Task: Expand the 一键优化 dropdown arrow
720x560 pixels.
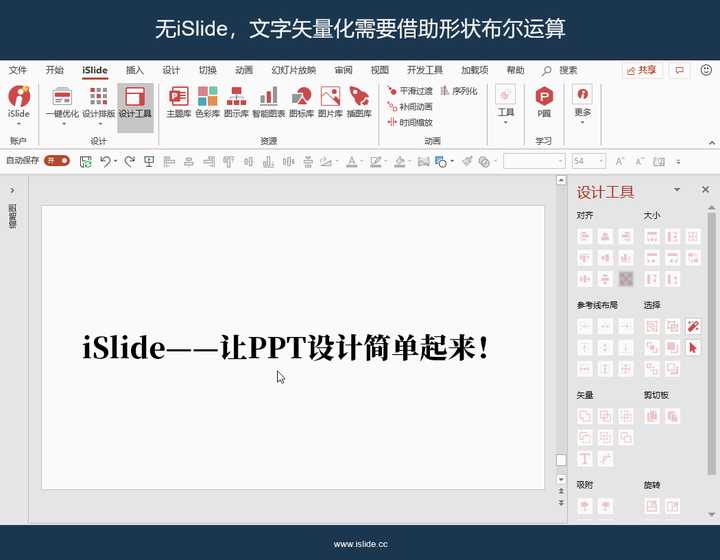Action: pyautogui.click(x=63, y=124)
